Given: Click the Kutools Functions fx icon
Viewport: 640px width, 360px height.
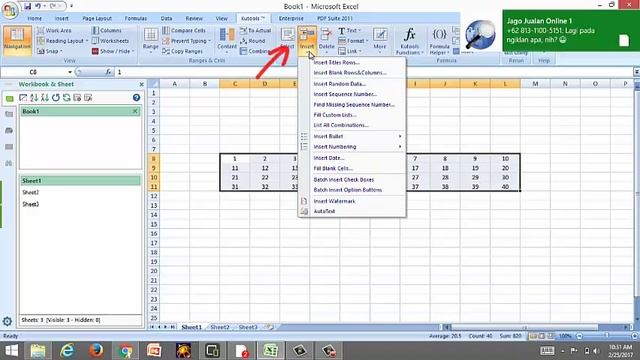Looking at the screenshot, I should click(409, 35).
